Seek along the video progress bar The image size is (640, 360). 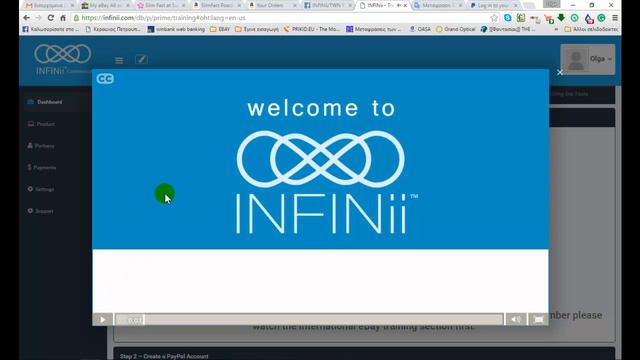tap(309, 320)
